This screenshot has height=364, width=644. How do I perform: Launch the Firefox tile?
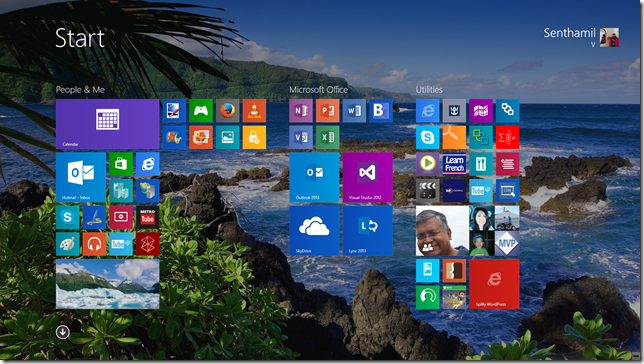point(227,111)
